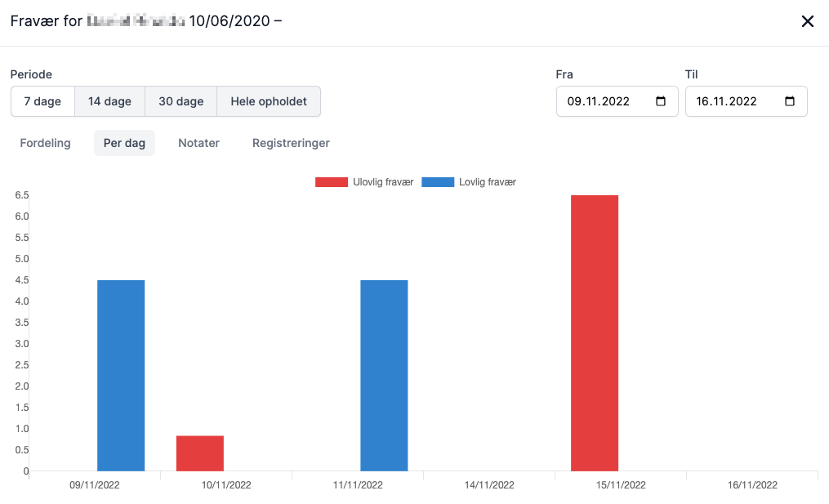Select the 7 dage period
829x504 pixels.
42,101
